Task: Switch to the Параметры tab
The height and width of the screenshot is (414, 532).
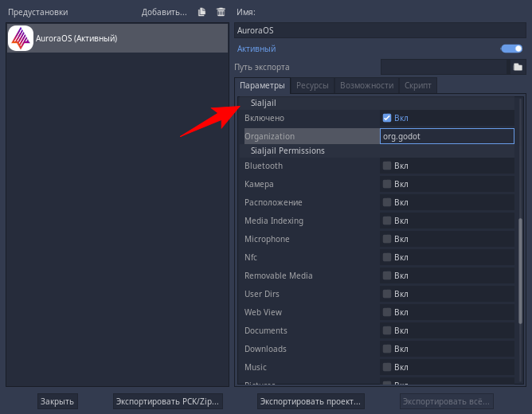Action: coord(262,85)
